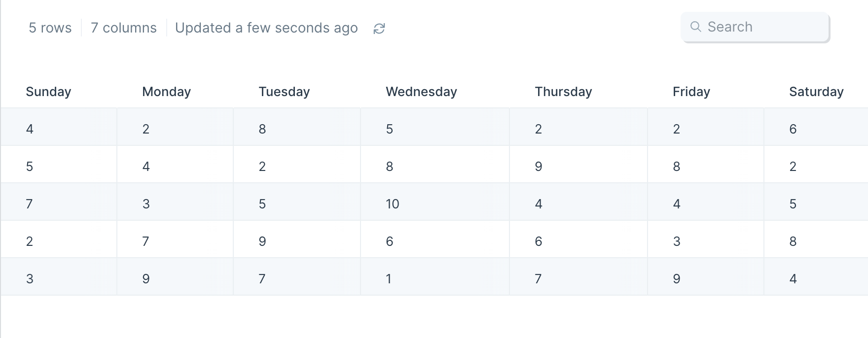Select the Wednesday column header
868x338 pixels.
tap(421, 92)
